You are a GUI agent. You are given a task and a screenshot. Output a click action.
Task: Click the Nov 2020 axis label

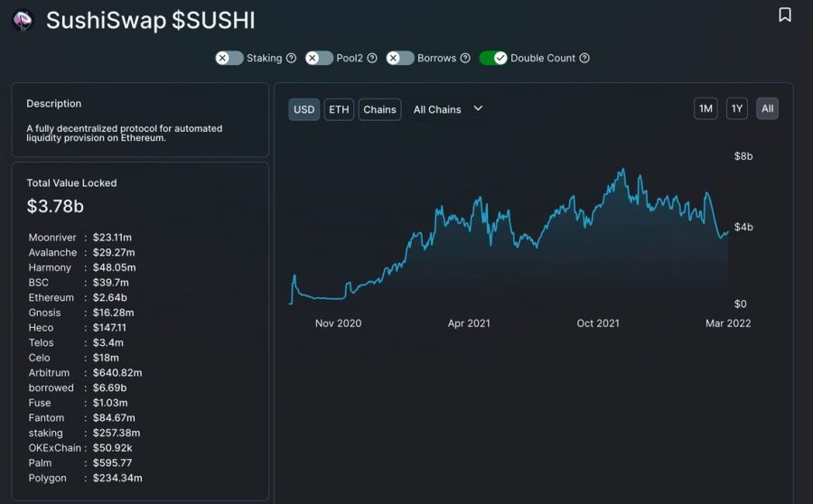tap(338, 323)
